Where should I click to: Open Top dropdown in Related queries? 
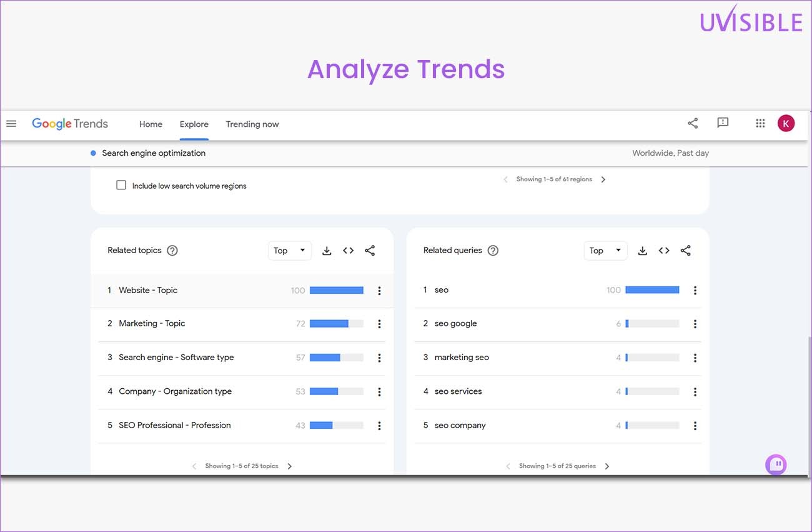[x=605, y=251]
